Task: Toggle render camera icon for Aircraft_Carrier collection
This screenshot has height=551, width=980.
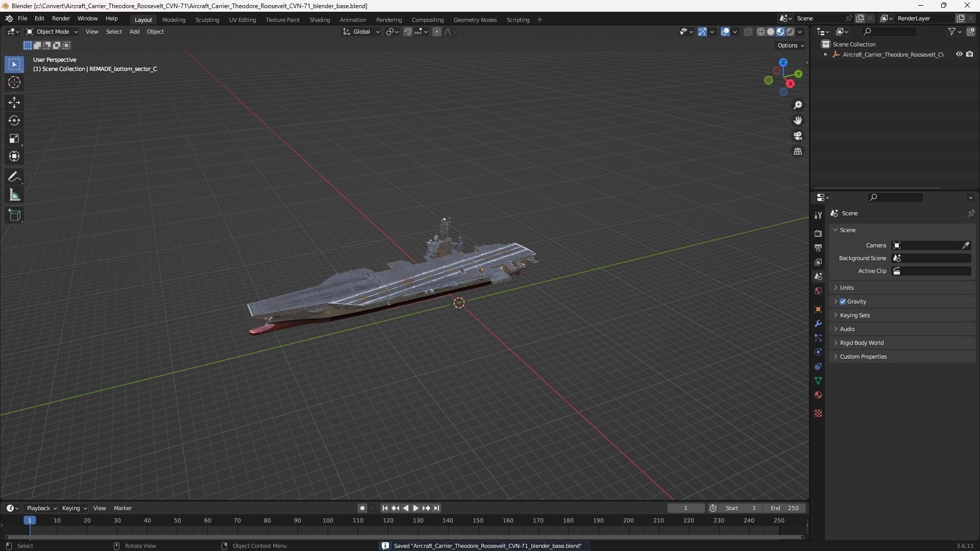Action: [970, 54]
